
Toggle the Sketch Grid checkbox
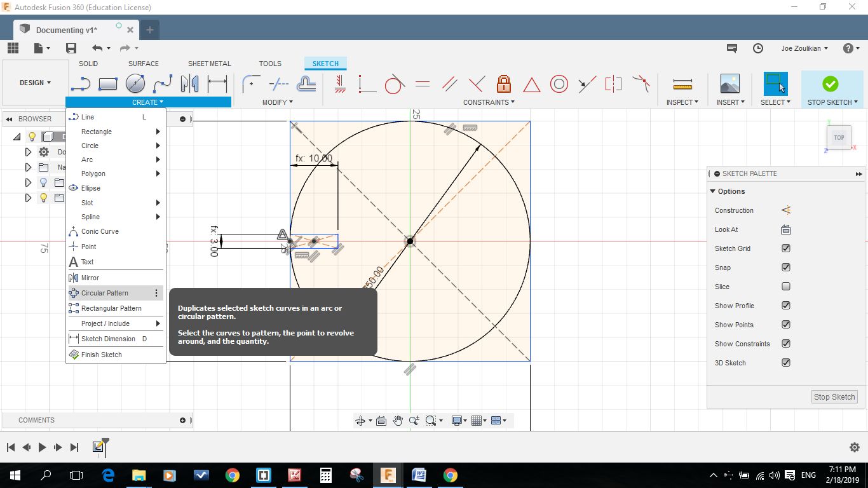point(786,248)
